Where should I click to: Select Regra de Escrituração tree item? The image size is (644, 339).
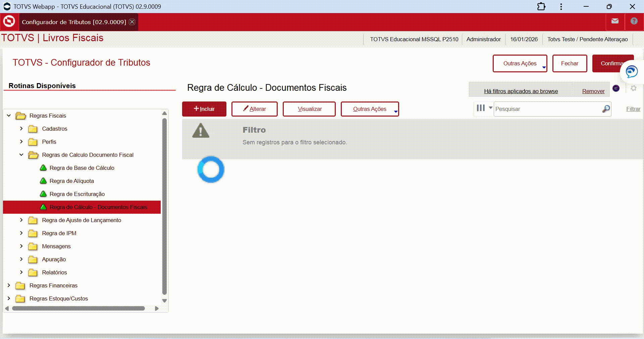(77, 194)
